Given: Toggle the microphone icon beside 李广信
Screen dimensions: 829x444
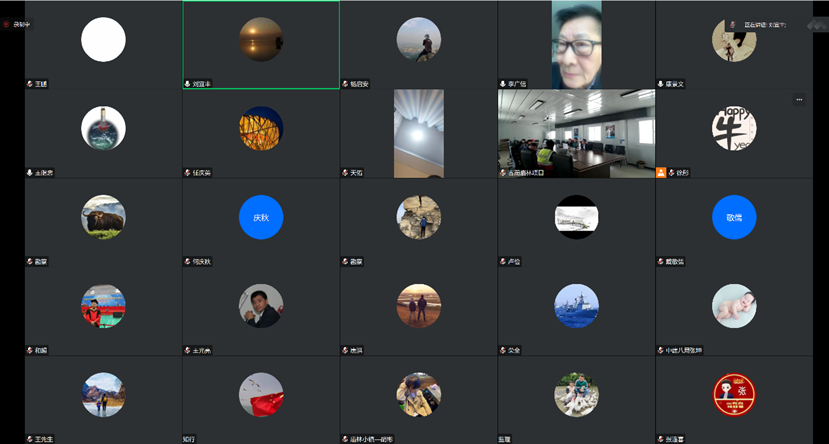Looking at the screenshot, I should click(503, 84).
